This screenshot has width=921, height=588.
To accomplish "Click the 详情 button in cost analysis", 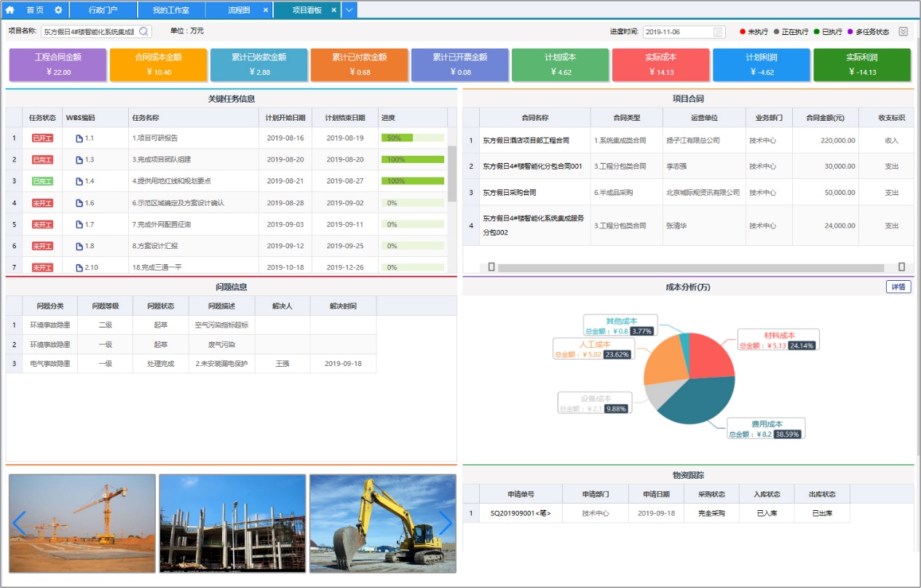I will [898, 287].
